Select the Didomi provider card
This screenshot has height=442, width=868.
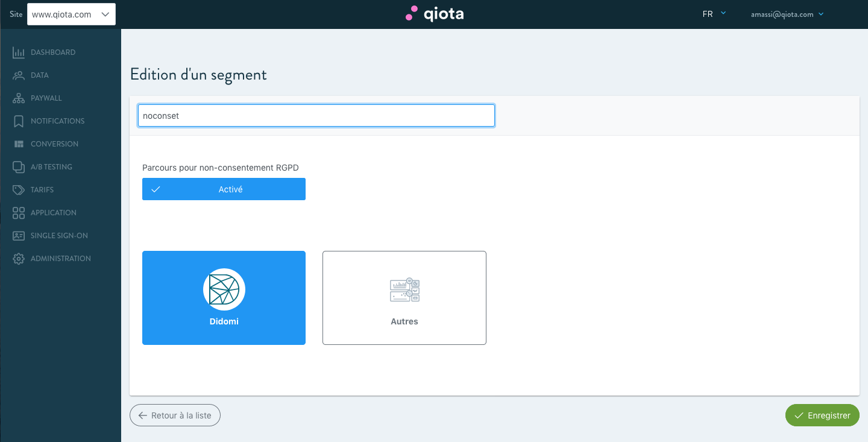(224, 298)
